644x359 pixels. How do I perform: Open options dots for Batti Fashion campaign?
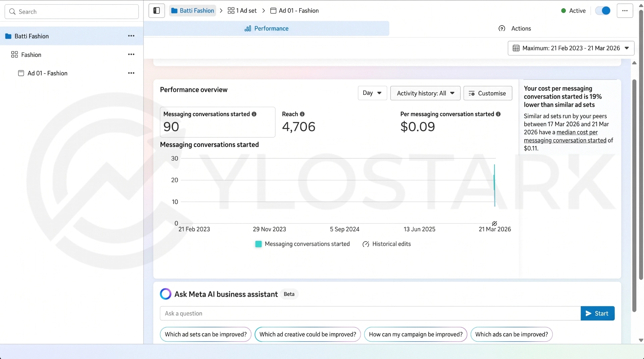[131, 36]
